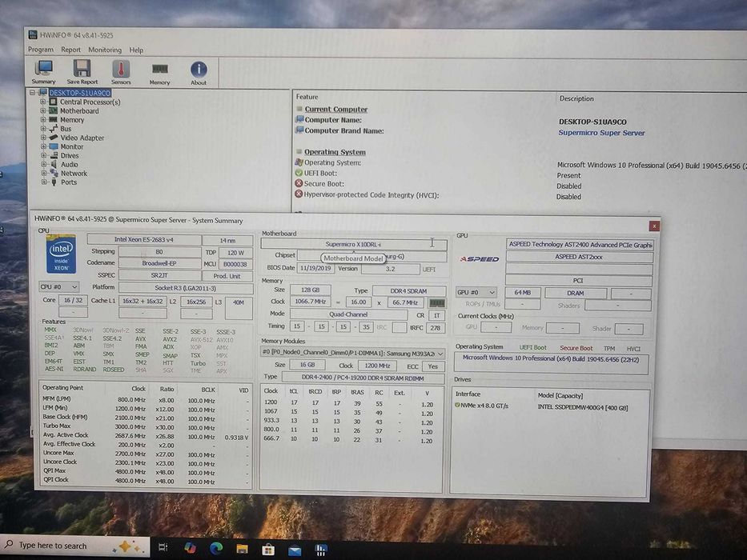Expand the Memory tree node
The height and width of the screenshot is (560, 747).
click(x=43, y=119)
